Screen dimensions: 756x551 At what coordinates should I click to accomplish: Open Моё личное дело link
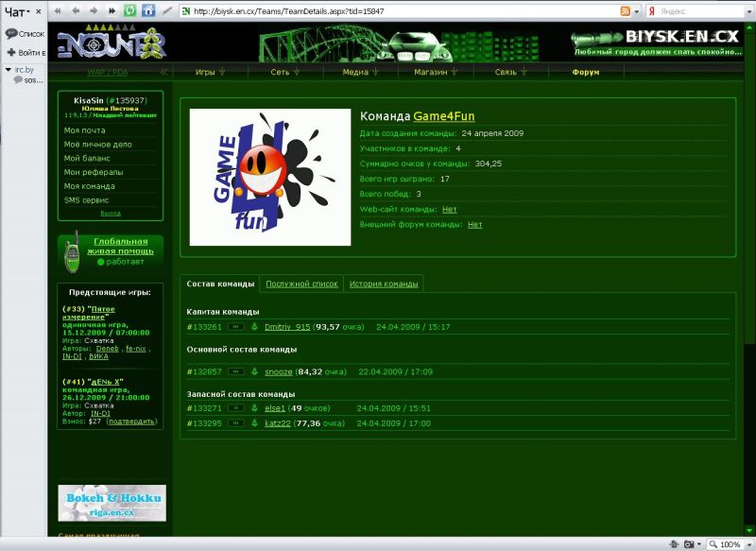98,145
